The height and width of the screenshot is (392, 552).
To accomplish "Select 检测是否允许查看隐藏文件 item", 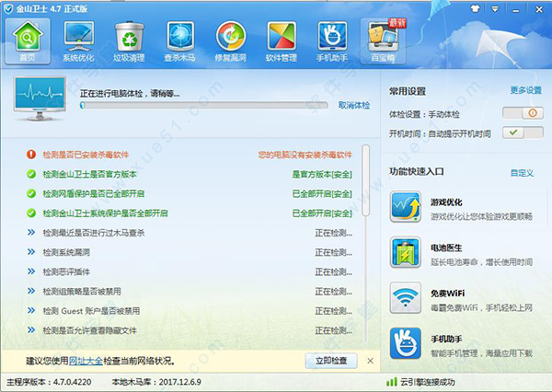I will (90, 330).
